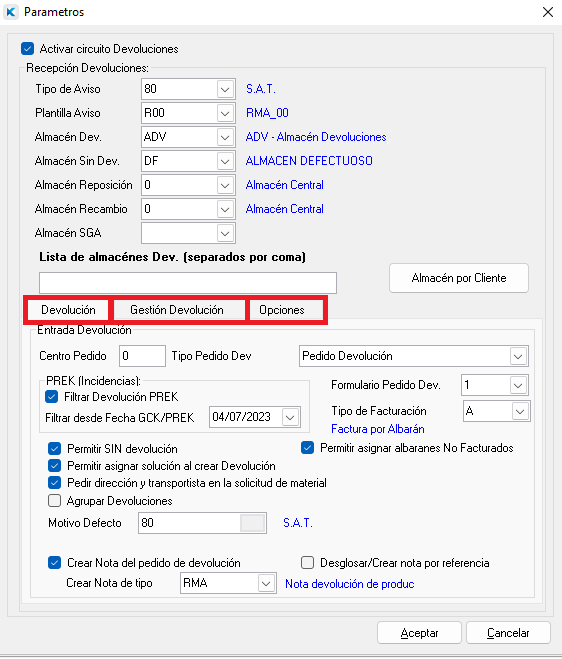Click the Almacén por Cliente button

[x=459, y=278]
